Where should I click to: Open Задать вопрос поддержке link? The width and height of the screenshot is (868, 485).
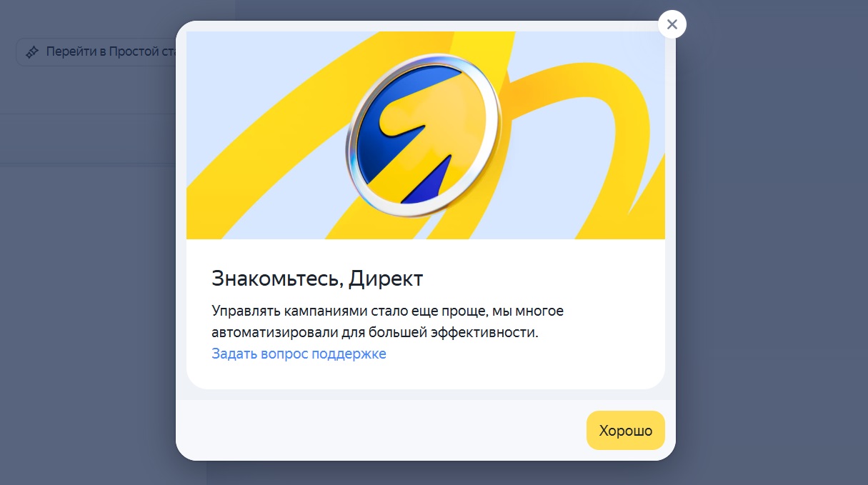click(x=299, y=354)
